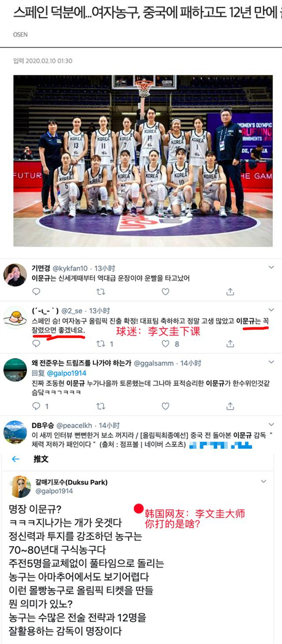Open the chevron menu on @2_se tweet
Viewport: 282px width, 644px height.
click(271, 309)
